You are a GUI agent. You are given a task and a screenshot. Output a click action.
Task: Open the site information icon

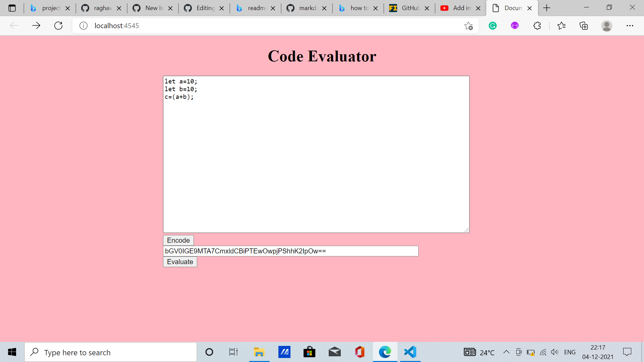point(84,25)
